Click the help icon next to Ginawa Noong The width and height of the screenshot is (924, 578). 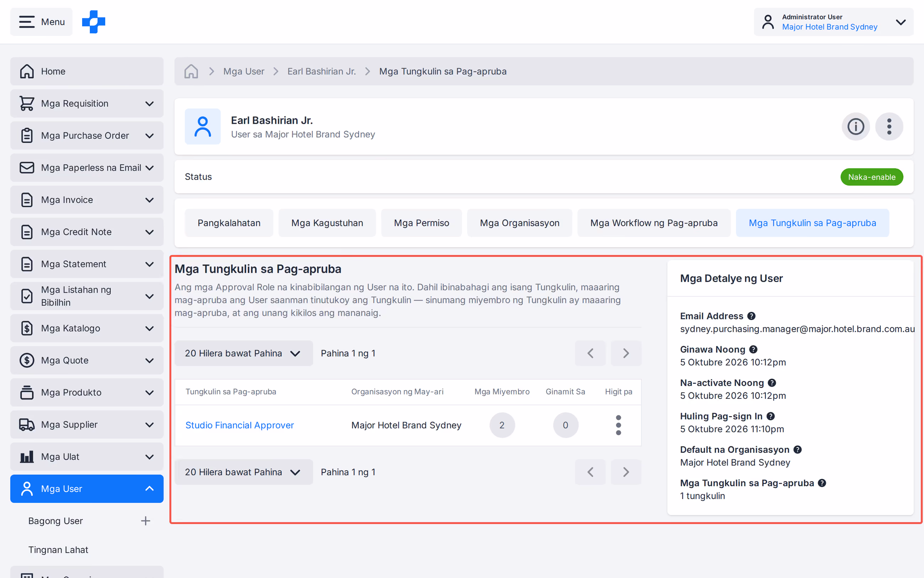tap(753, 349)
